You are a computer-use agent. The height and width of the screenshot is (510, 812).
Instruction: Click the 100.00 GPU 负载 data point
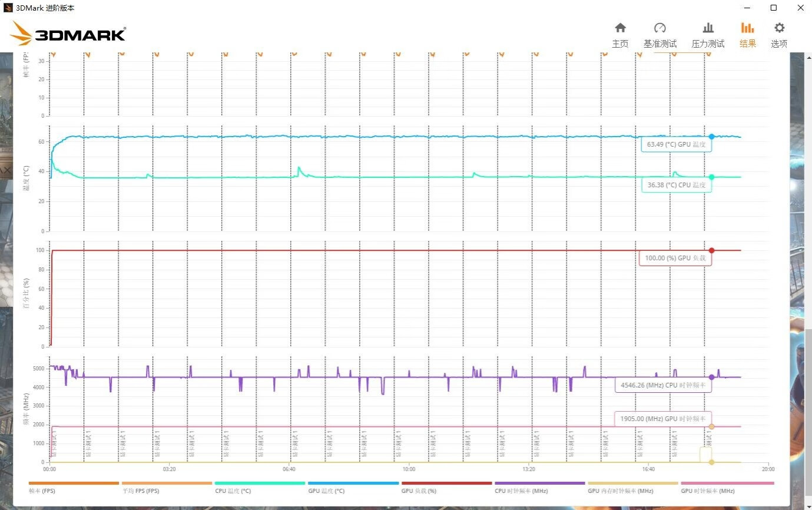click(711, 250)
